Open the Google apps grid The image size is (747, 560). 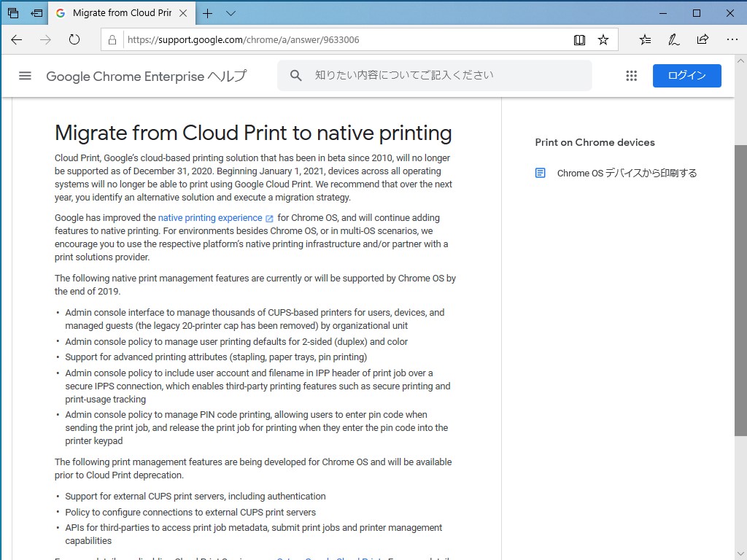click(x=632, y=76)
